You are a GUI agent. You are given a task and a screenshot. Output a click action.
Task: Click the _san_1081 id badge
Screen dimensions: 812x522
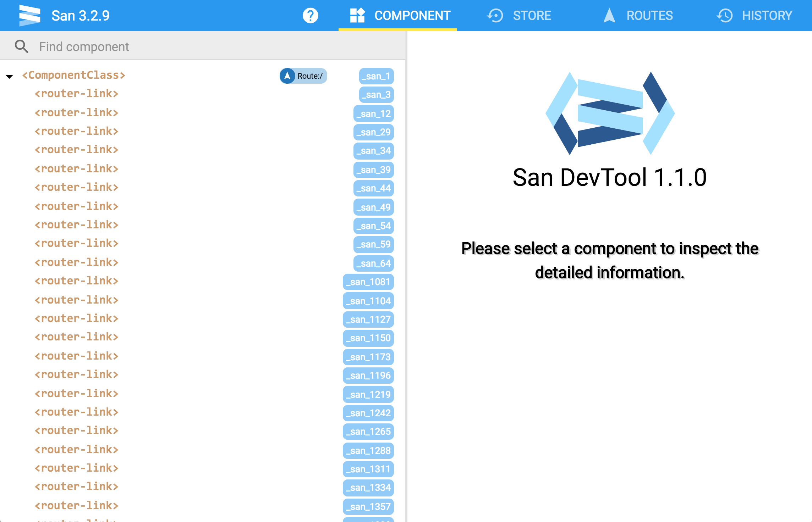click(x=368, y=282)
